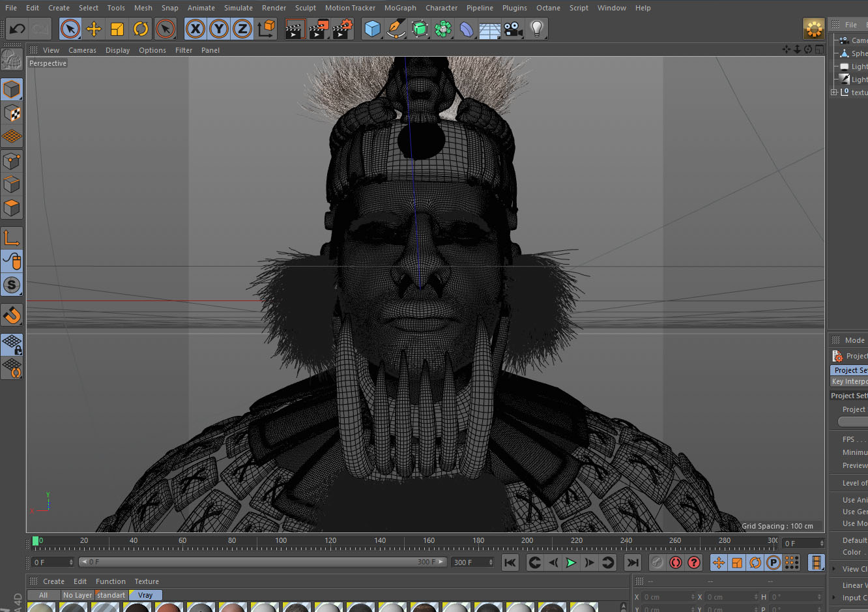Open Edit Render Settings icon

343,29
